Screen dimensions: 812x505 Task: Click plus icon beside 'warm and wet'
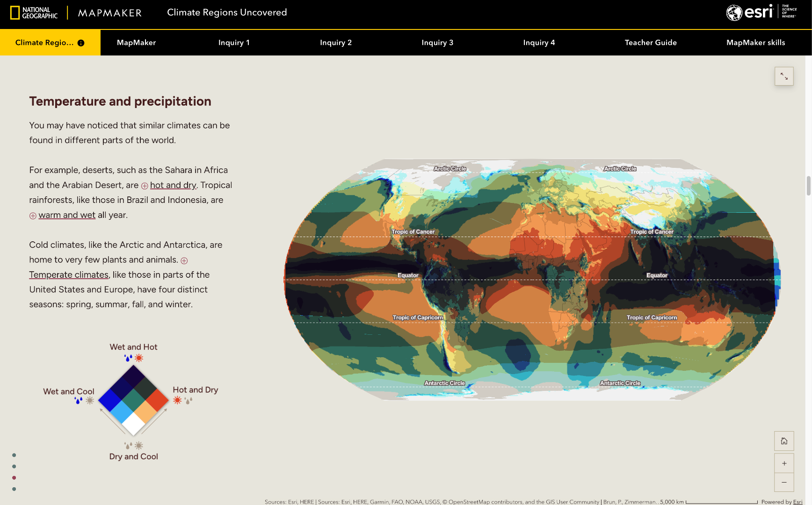pyautogui.click(x=33, y=216)
